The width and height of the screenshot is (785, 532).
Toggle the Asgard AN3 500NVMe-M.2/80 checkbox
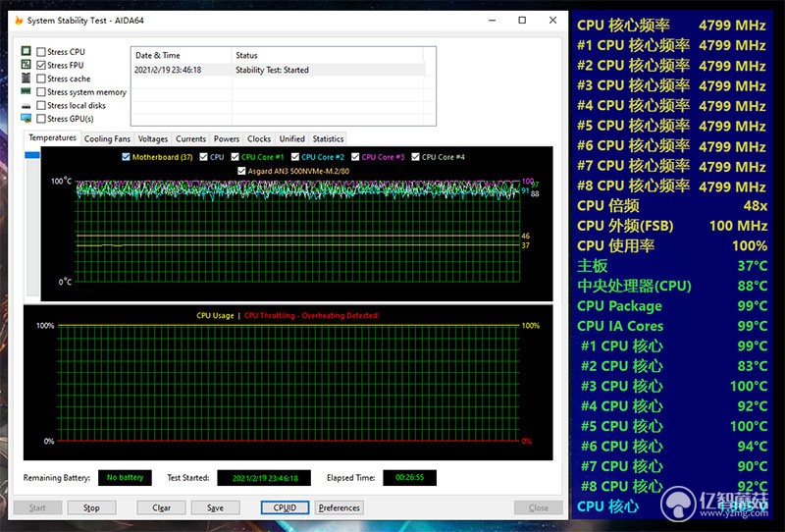241,171
